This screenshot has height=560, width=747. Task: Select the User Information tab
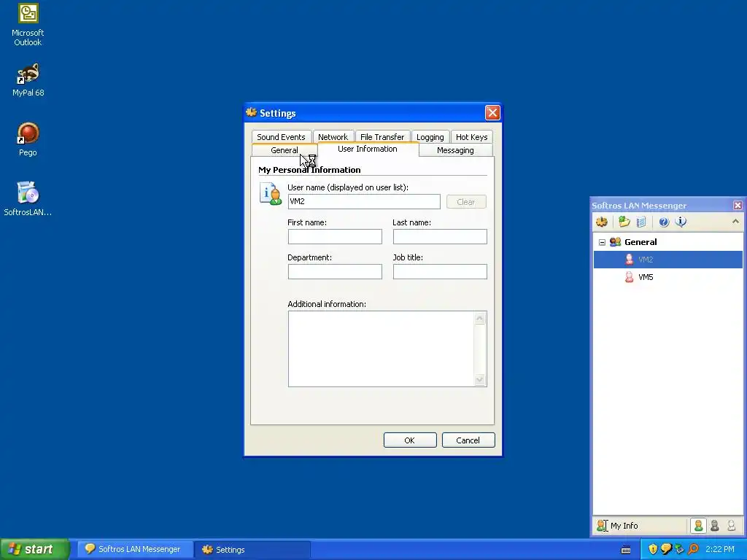pyautogui.click(x=368, y=149)
